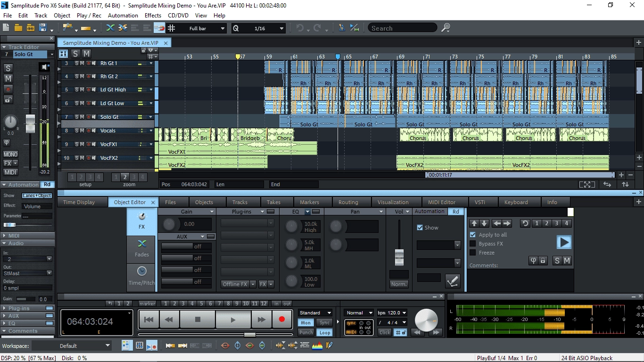Click the transport Play button
644x362 pixels.
233,319
